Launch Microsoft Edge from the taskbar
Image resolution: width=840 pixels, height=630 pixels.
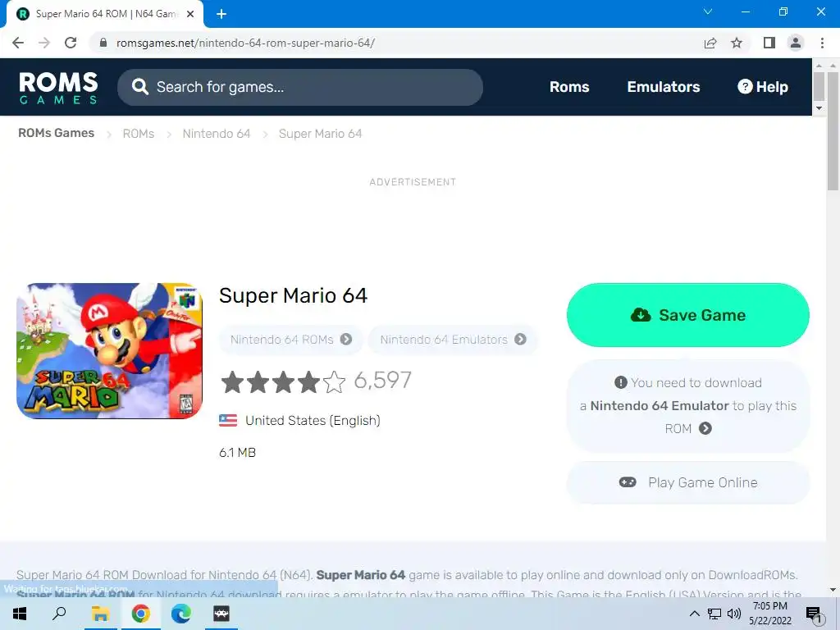(181, 614)
